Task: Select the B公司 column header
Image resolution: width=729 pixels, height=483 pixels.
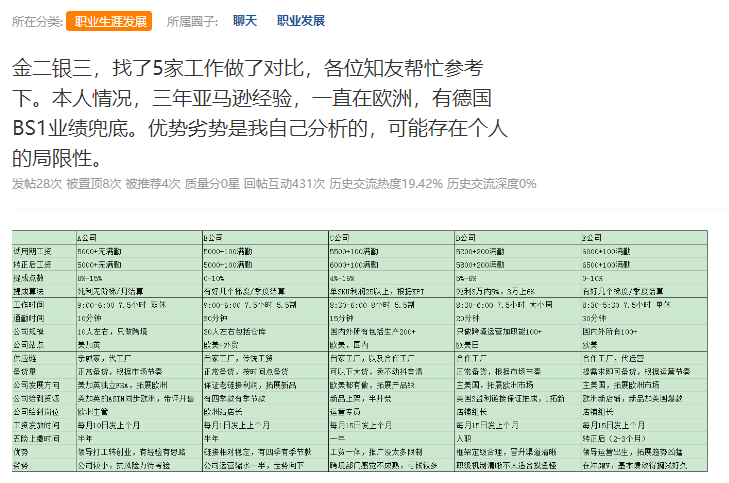Action: pos(213,238)
